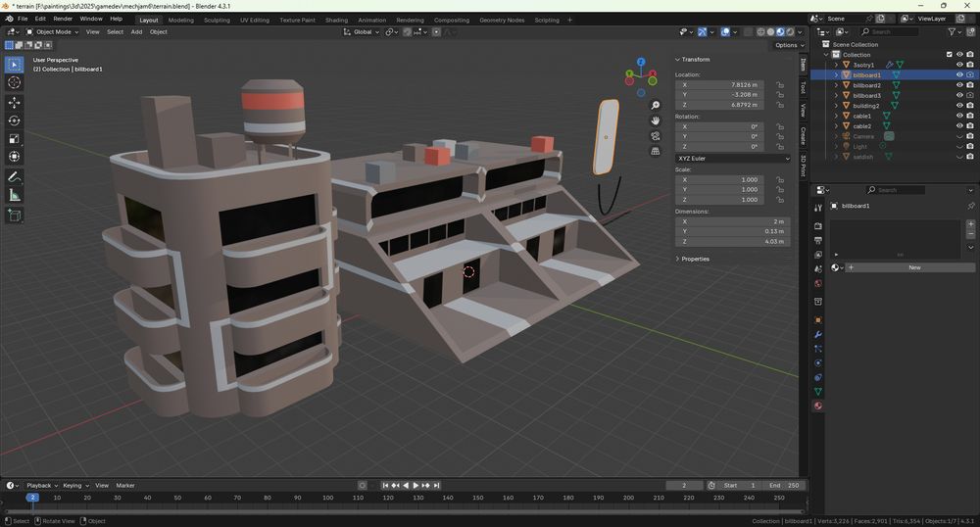Select the Measure tool
Screen dimensions: 980x527
point(15,196)
